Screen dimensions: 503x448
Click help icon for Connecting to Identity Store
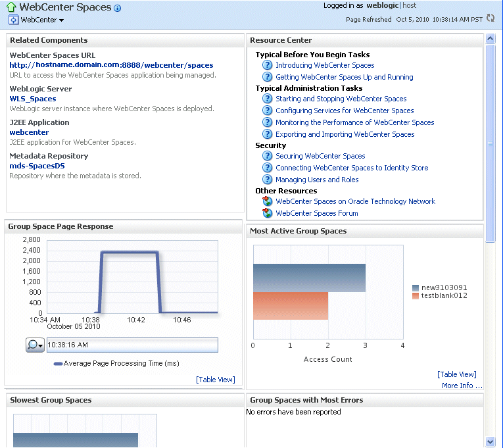(x=267, y=168)
